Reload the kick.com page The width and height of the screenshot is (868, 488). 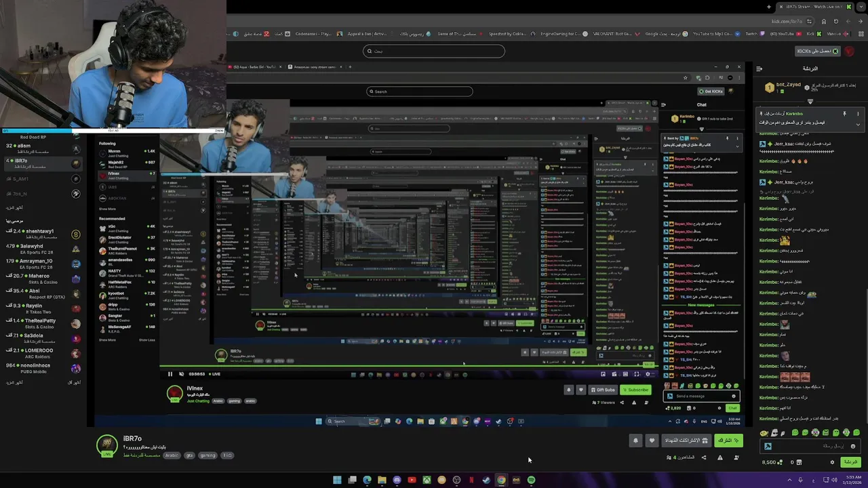coord(836,21)
